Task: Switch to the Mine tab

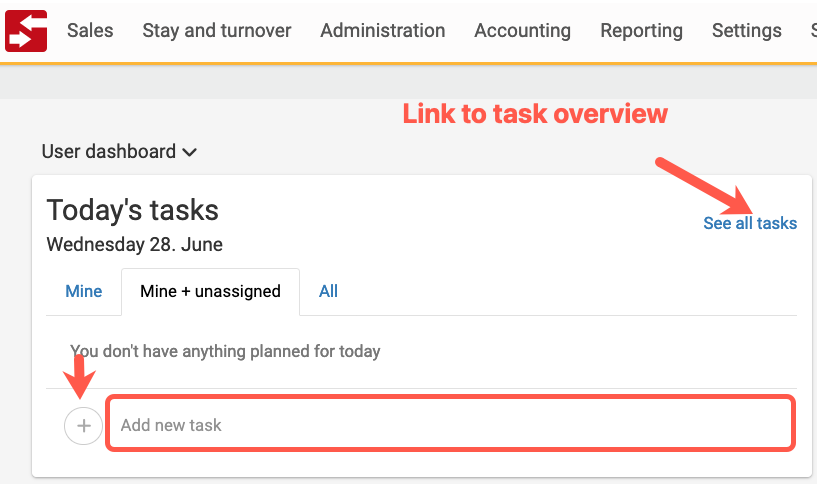Action: (83, 291)
